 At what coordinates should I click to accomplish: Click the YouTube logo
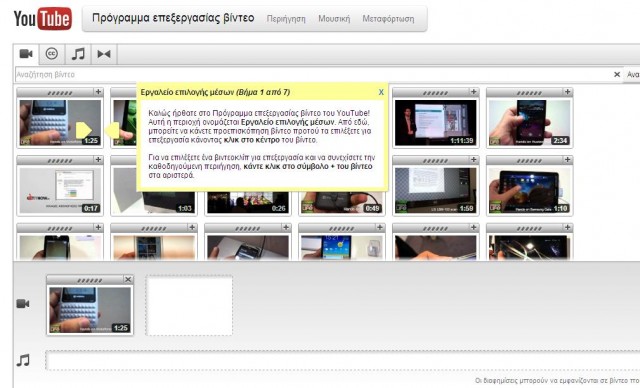[42, 18]
